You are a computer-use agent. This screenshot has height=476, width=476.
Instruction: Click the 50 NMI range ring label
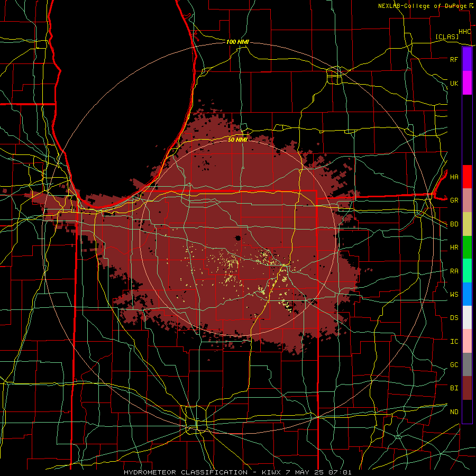[237, 140]
